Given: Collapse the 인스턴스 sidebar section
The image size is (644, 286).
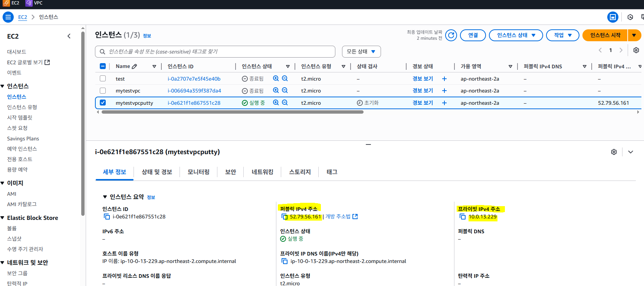Looking at the screenshot, I should pyautogui.click(x=3, y=86).
